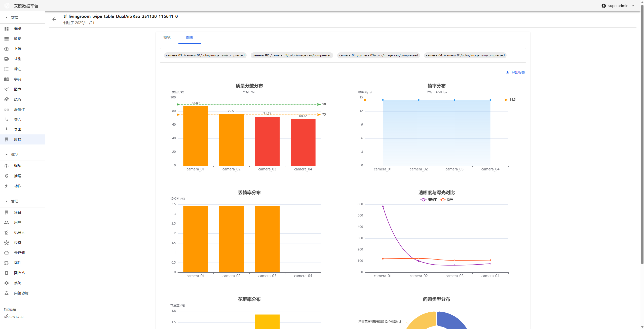Switch to the 概览 tab

[167, 38]
